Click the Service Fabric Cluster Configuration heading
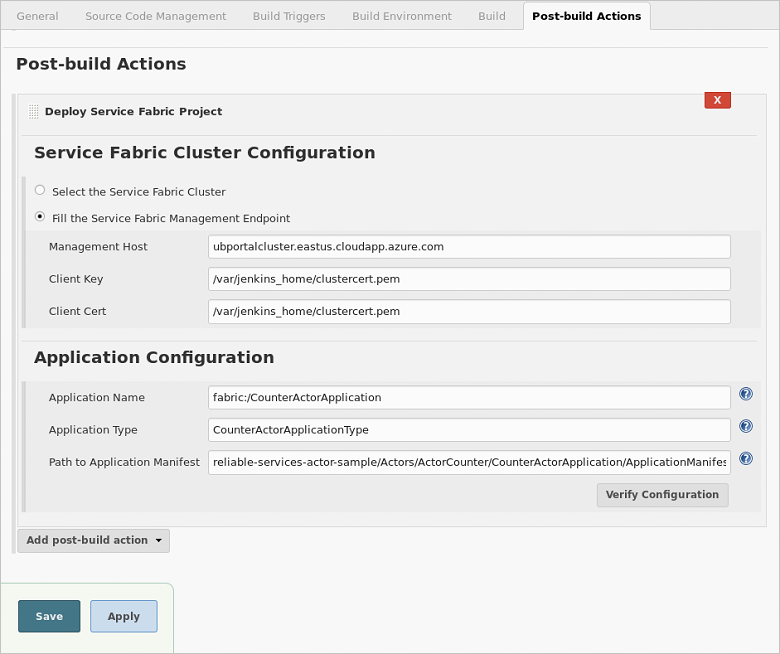This screenshot has height=654, width=780. 204,153
